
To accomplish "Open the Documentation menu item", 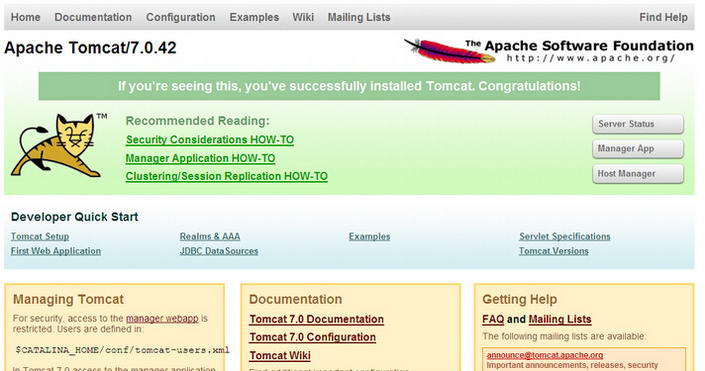I will click(93, 17).
